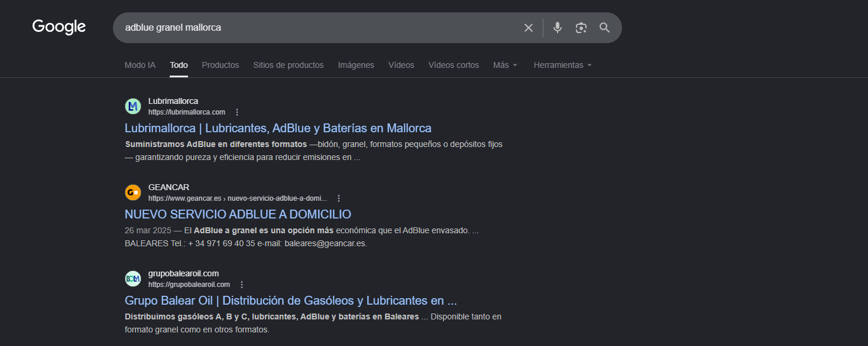Open the Vídeos cortos tab
Image resolution: width=868 pixels, height=346 pixels.
point(454,65)
